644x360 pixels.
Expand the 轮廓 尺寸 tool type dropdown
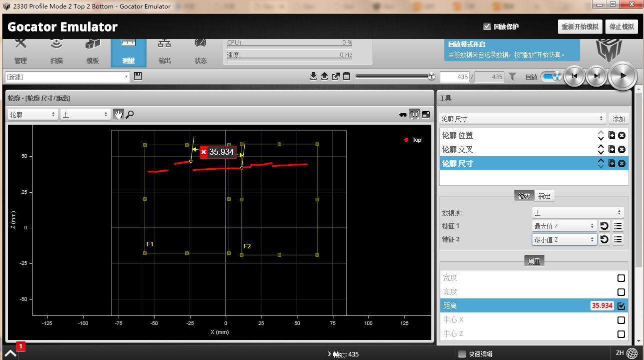522,119
